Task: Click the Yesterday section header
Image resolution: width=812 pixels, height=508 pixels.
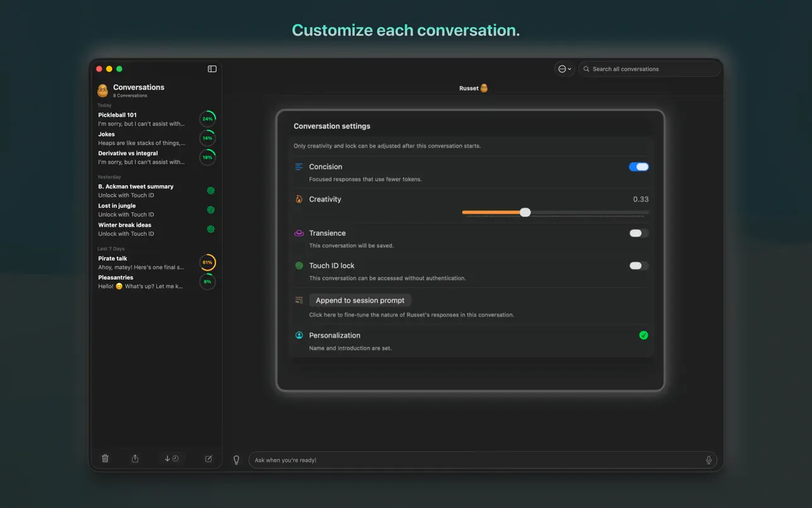Action: pos(109,178)
